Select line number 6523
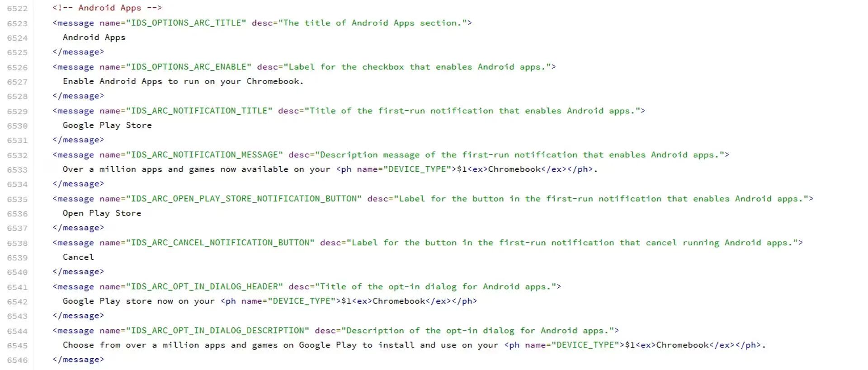 click(17, 23)
